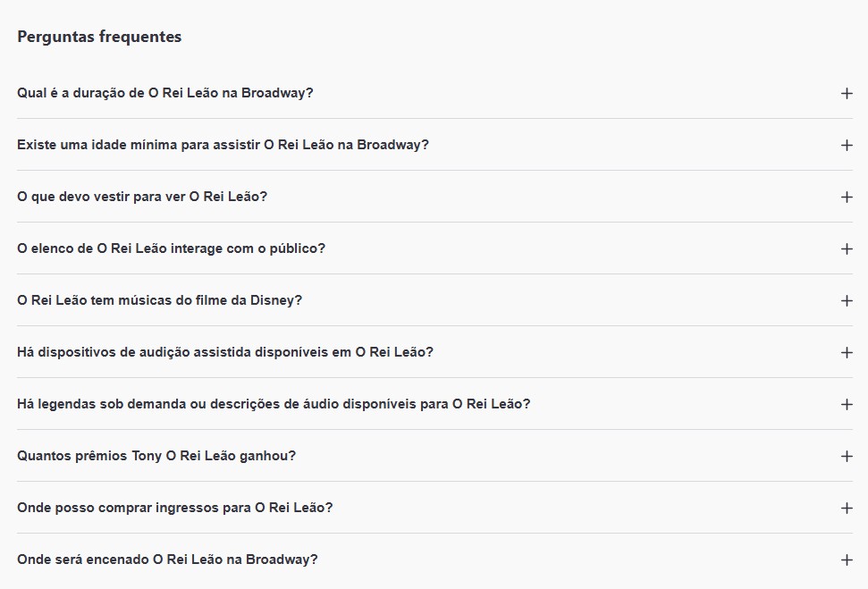Click plus icon beside captions and audio descriptions question
This screenshot has height=589, width=868.
tap(847, 404)
